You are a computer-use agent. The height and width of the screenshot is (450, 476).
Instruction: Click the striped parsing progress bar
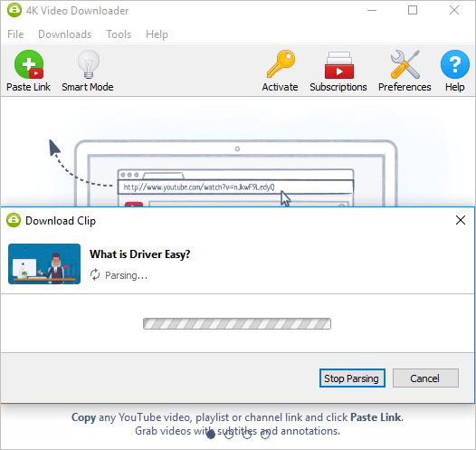tap(237, 323)
